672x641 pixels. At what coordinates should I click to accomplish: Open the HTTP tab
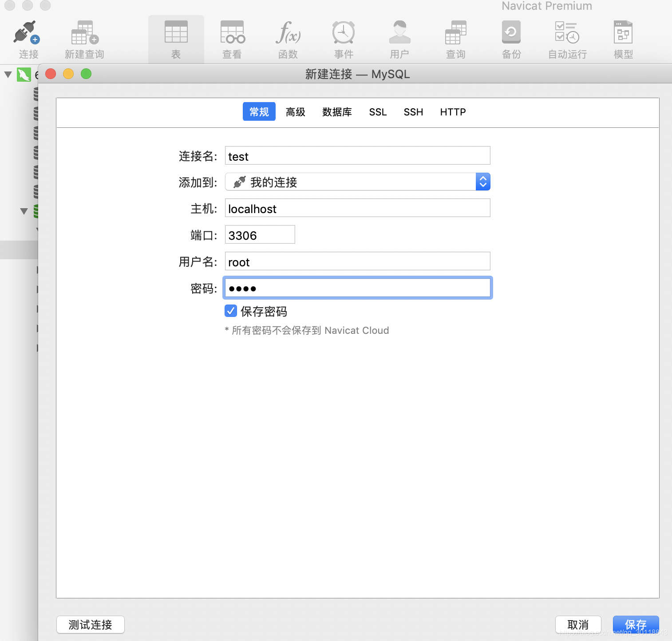pyautogui.click(x=453, y=112)
